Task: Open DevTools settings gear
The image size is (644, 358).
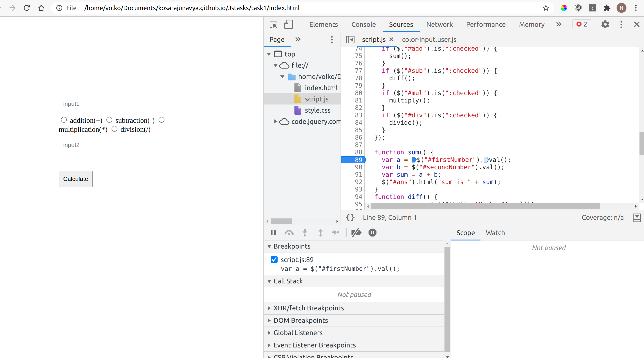Action: [x=605, y=24]
